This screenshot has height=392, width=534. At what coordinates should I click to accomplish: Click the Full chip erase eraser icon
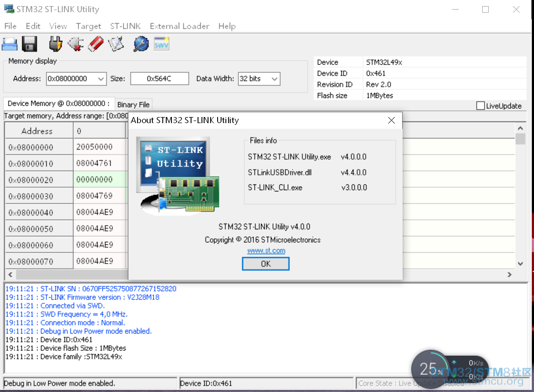tap(96, 44)
